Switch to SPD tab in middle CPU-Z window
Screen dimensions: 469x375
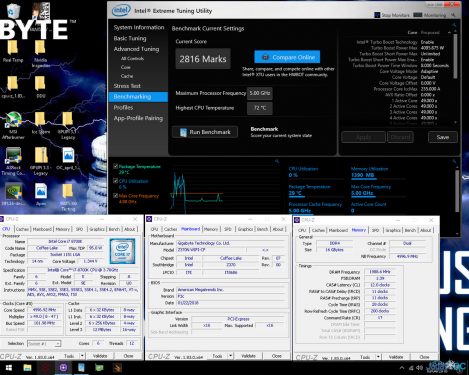tap(227, 229)
